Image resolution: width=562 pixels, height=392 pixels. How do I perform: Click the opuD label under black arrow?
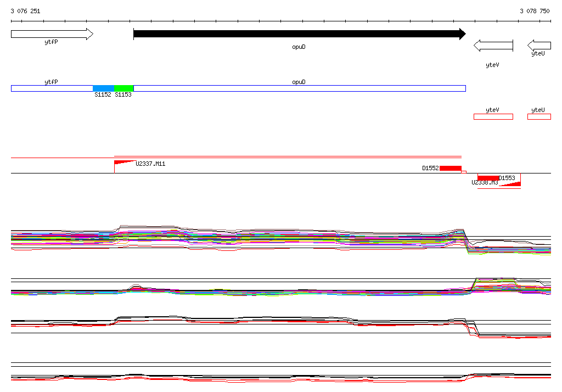[x=299, y=47]
